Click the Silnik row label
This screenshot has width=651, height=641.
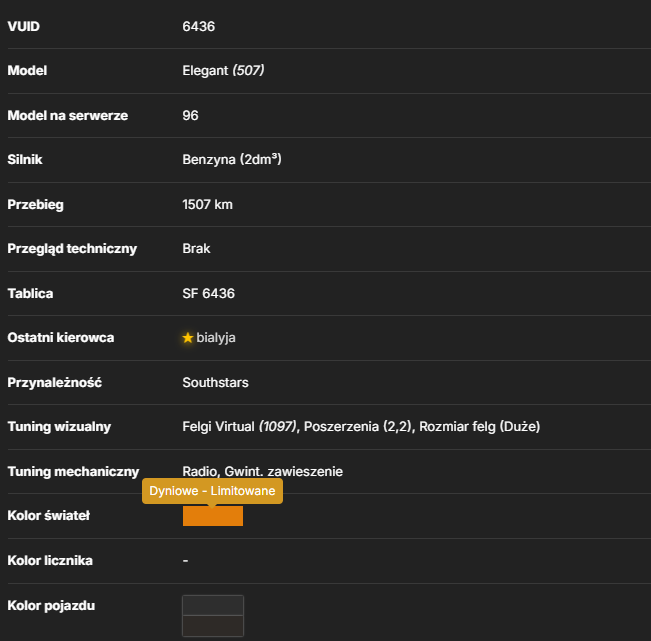pos(25,159)
